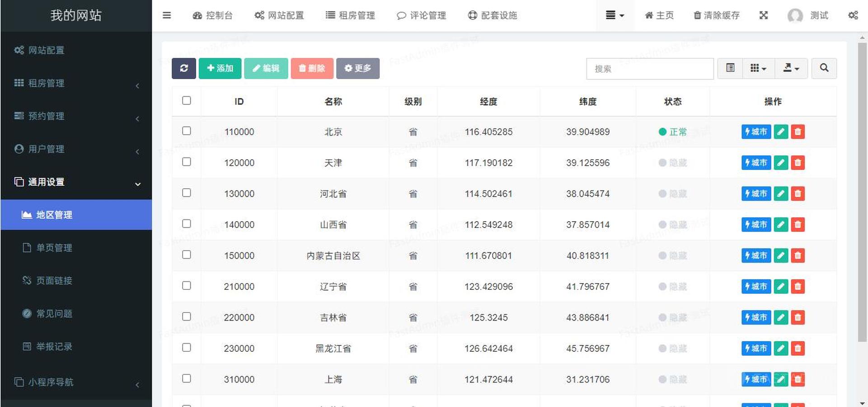Click the green 添加 button
The height and width of the screenshot is (407, 868).
click(x=220, y=68)
